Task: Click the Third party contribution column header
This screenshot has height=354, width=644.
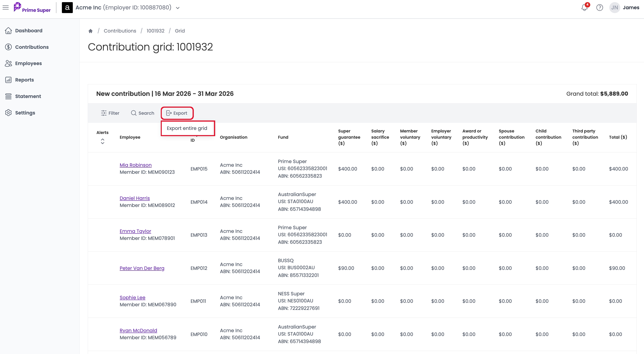Action: click(x=585, y=137)
